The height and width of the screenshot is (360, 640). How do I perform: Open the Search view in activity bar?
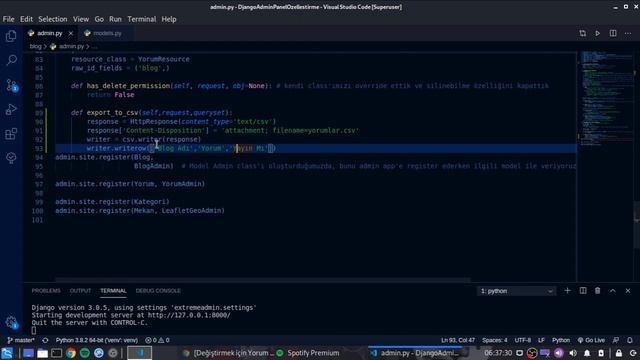[11, 60]
